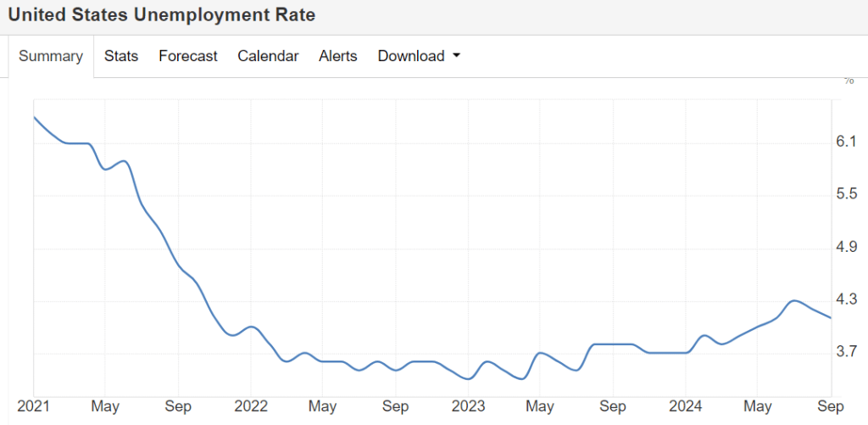Select the 2022 marker on the x-axis

251,407
